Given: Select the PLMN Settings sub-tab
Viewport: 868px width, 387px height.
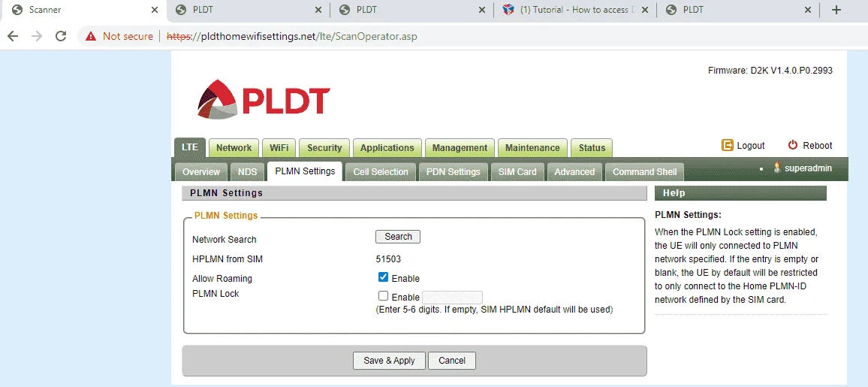Looking at the screenshot, I should 305,171.
